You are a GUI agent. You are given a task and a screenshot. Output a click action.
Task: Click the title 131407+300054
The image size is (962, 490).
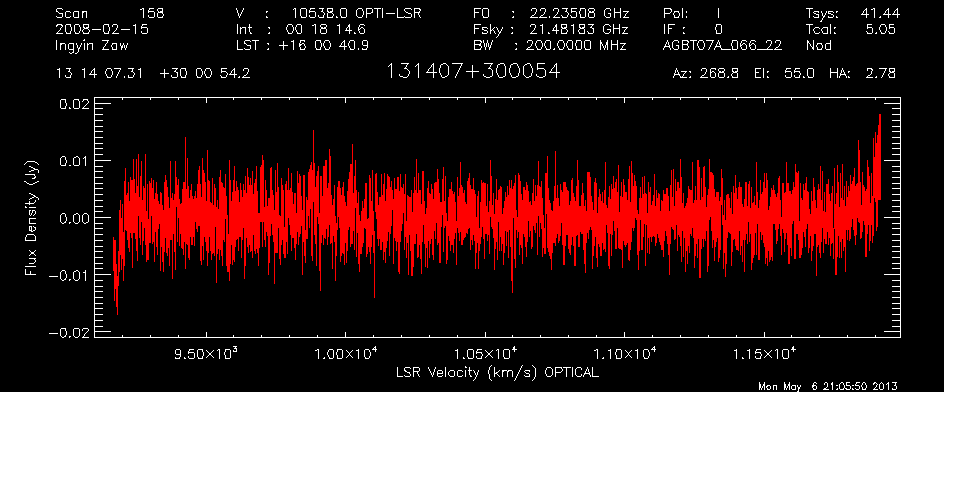[x=473, y=72]
